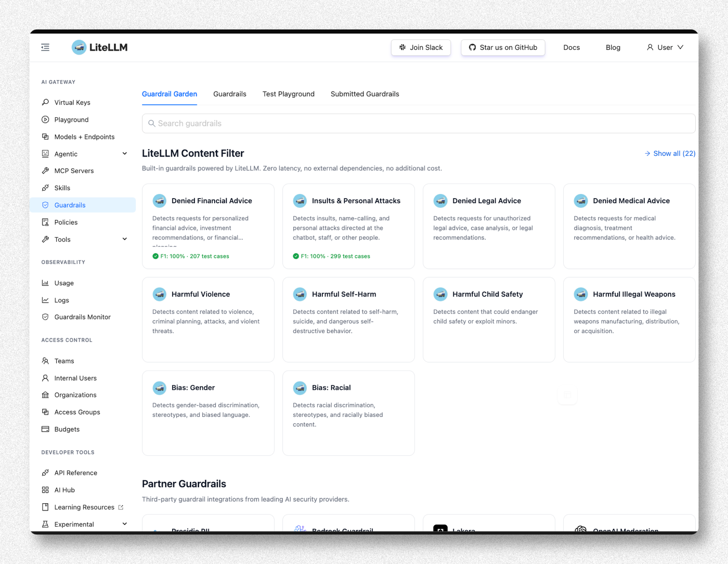Image resolution: width=728 pixels, height=564 pixels.
Task: Click the Tools wrench icon
Action: pos(45,239)
